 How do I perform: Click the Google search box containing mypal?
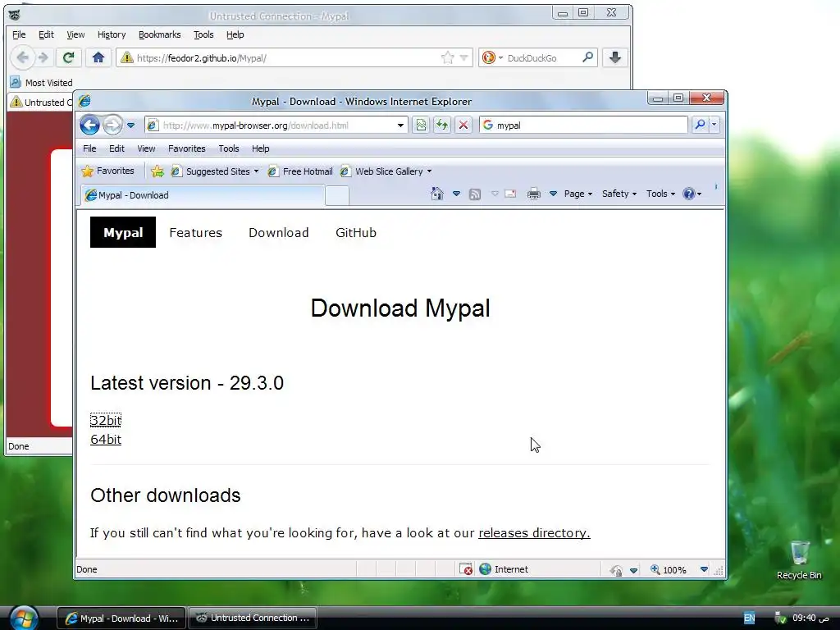[583, 126]
